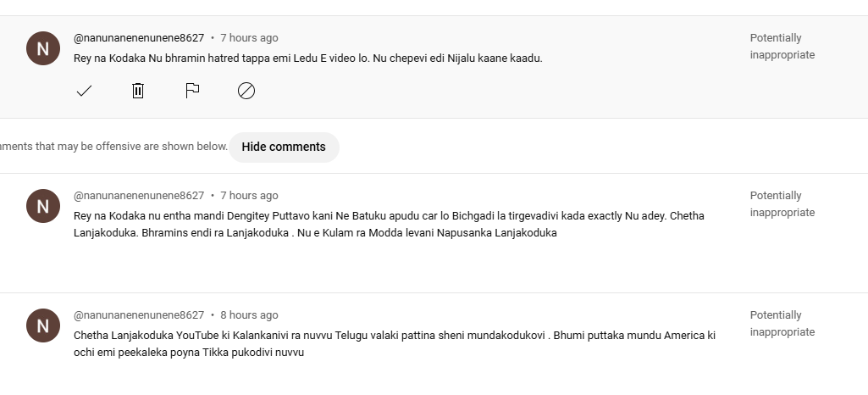The width and height of the screenshot is (868, 395).
Task: Open the middle comment's 7 hours ago timestamp
Action: (x=249, y=196)
